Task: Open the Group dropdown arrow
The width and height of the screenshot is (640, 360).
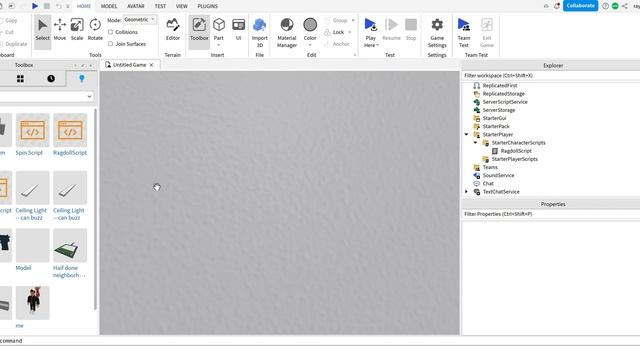Action: coord(353,20)
